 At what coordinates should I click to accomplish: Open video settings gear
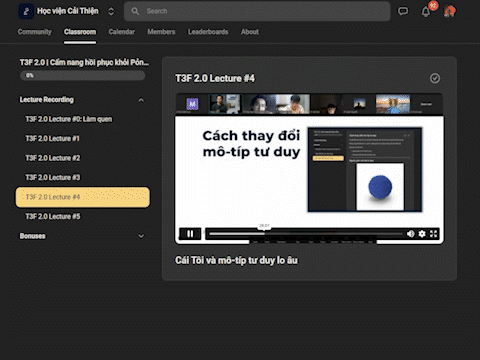click(x=422, y=234)
